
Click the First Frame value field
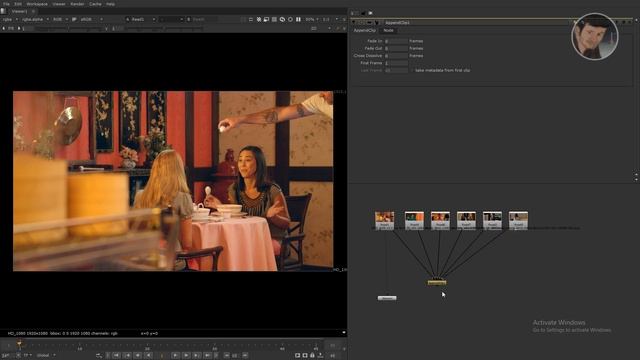pos(396,63)
